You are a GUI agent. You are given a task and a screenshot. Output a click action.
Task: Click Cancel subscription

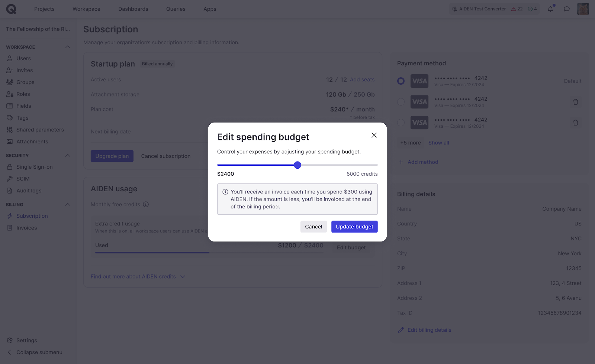[166, 156]
